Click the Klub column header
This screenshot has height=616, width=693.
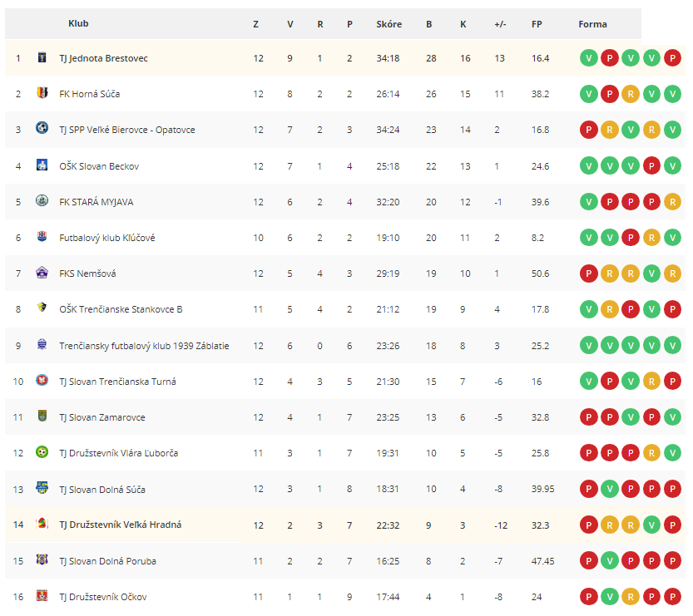tap(78, 23)
